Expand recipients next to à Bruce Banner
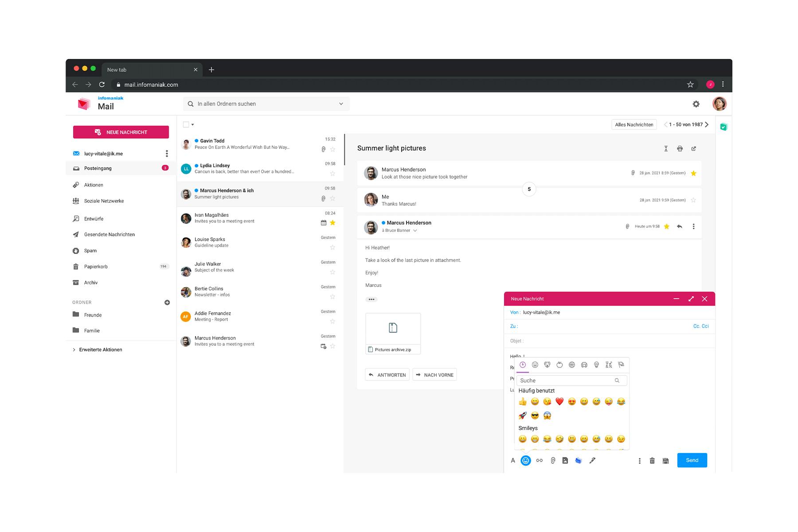Screen dimensions: 798x532 click(415, 231)
